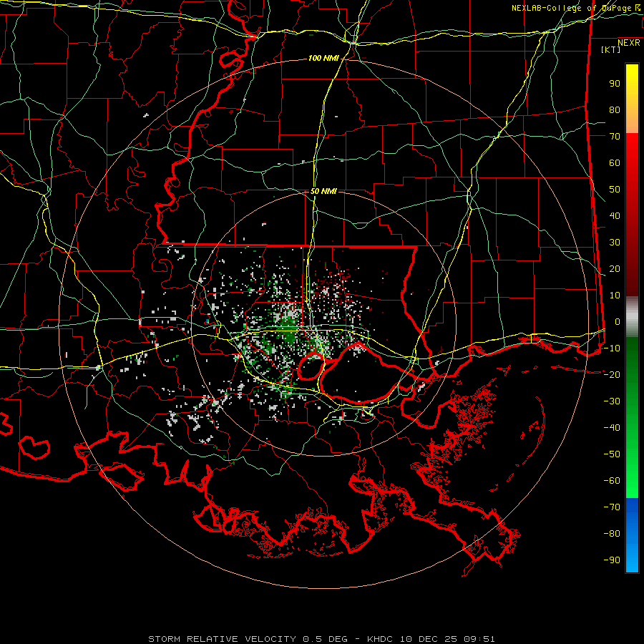Click the -70 value on the velocity scale
Viewport: 644px width, 644px height.
(612, 507)
